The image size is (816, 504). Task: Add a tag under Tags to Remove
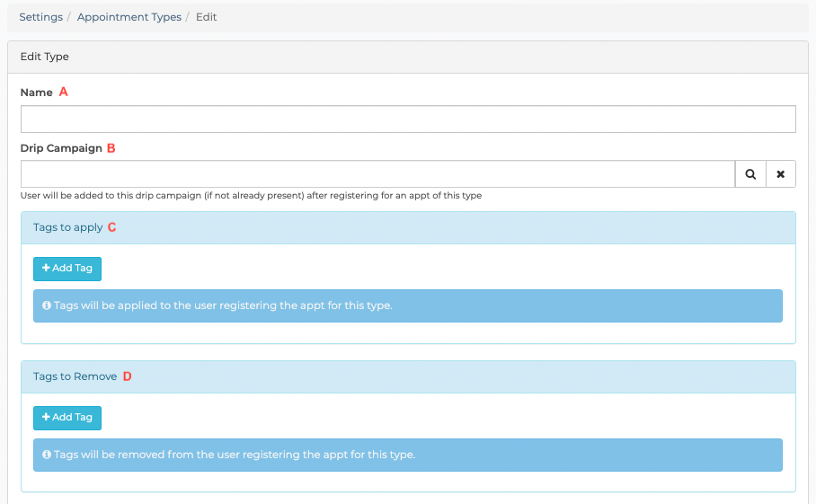coord(67,418)
